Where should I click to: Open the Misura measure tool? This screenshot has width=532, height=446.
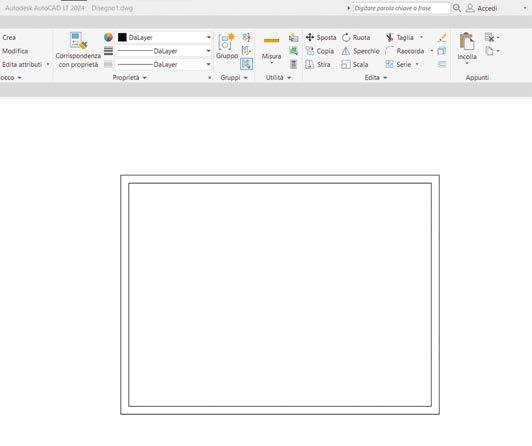(x=271, y=49)
